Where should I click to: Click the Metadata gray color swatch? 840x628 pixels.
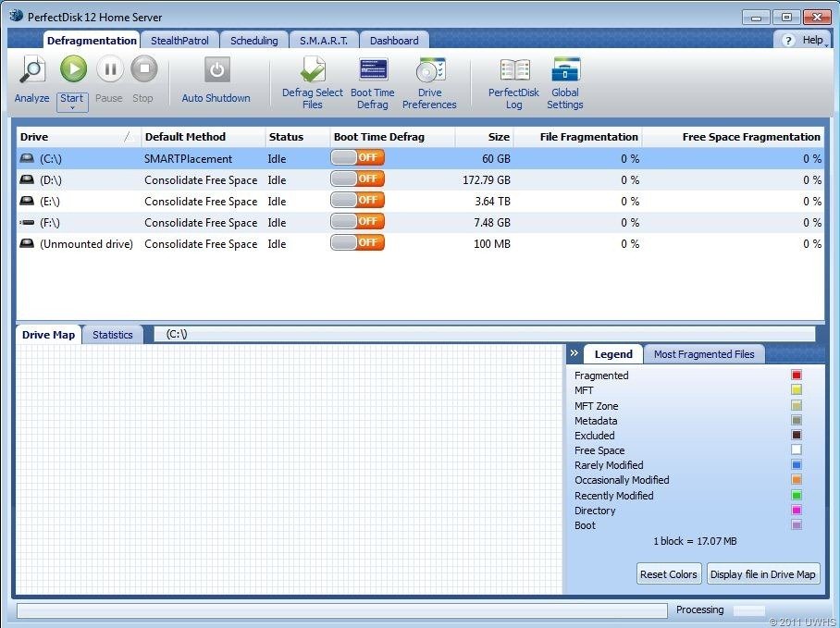[x=797, y=420]
